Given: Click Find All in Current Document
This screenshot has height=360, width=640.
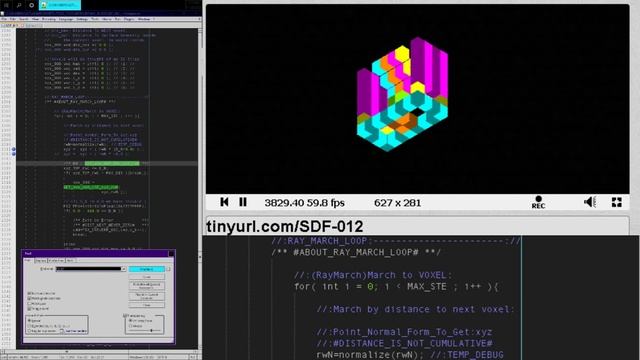Looking at the screenshot, I should [x=147, y=296].
